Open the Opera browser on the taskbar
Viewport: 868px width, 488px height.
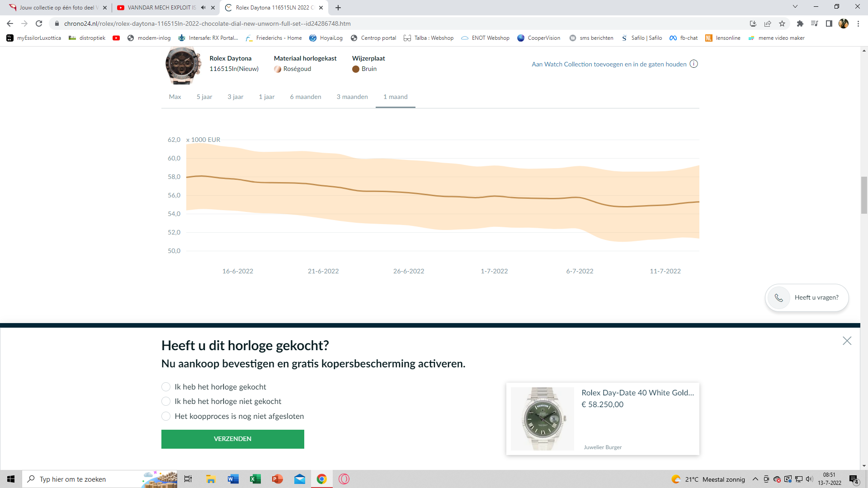(x=344, y=479)
